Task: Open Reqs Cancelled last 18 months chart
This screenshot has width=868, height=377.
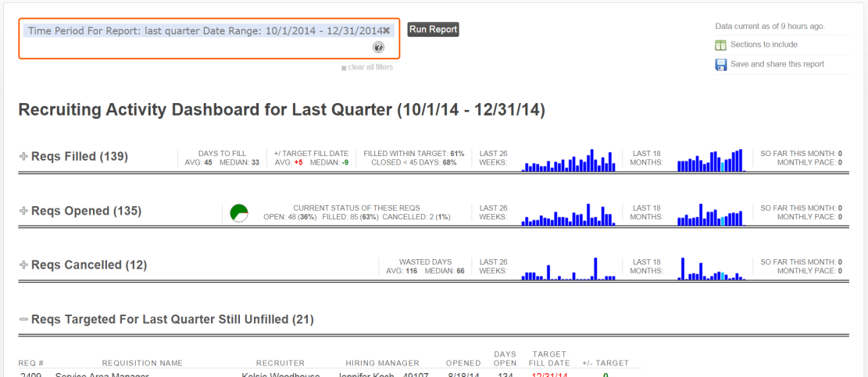Action: 712,269
